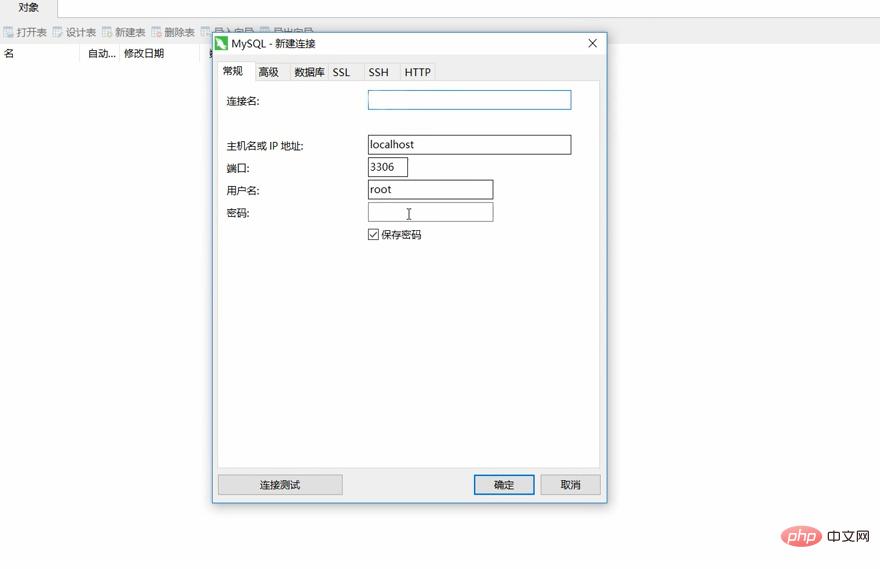This screenshot has width=880, height=569.
Task: Focus the Connection Name (连接名) input field
Action: tap(470, 100)
